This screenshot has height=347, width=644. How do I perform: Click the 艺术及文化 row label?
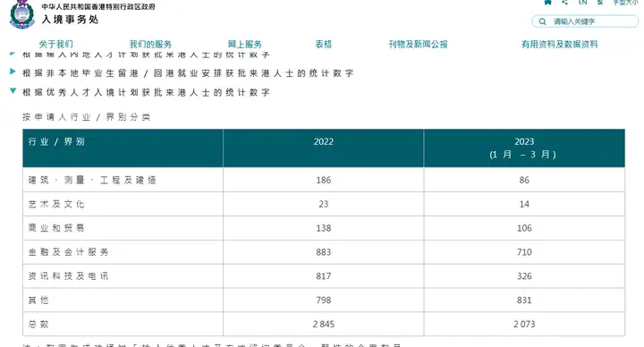tap(56, 204)
